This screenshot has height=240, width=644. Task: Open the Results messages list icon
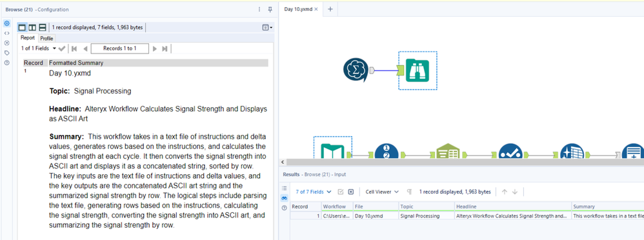click(x=284, y=188)
